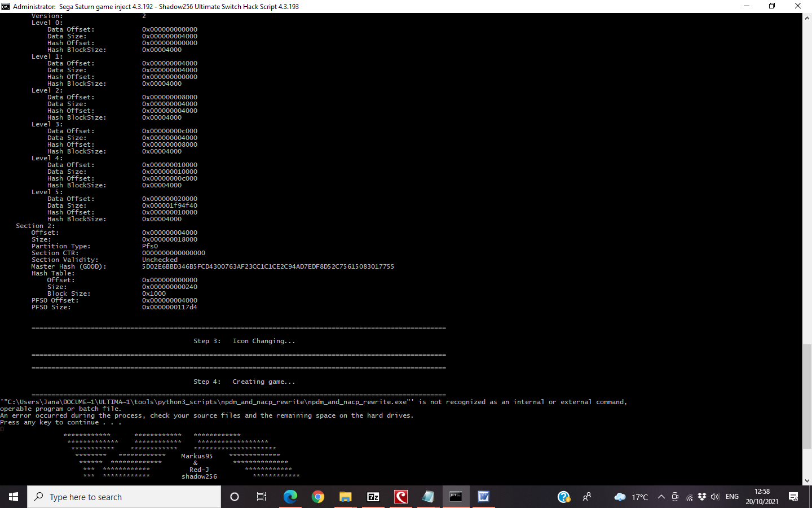Open the network Wi-Fi tray icon
The height and width of the screenshot is (508, 812).
tap(689, 497)
